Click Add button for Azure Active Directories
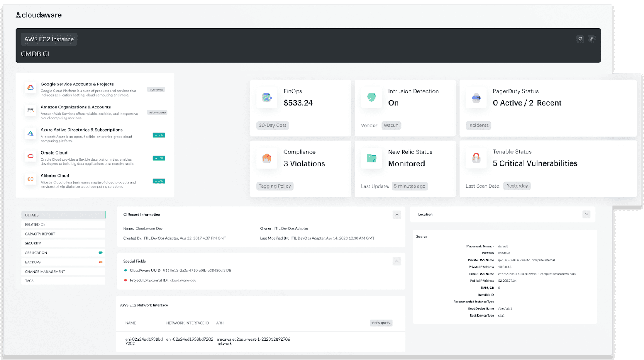This screenshot has height=360, width=644. (159, 135)
